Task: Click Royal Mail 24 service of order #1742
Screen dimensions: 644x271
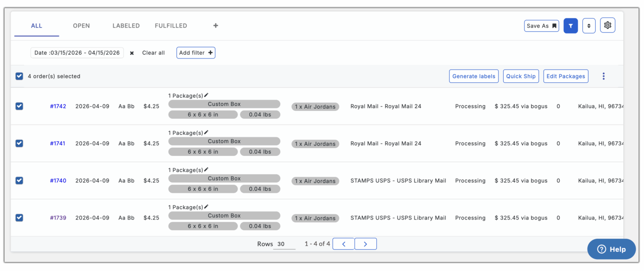Action: coord(386,106)
